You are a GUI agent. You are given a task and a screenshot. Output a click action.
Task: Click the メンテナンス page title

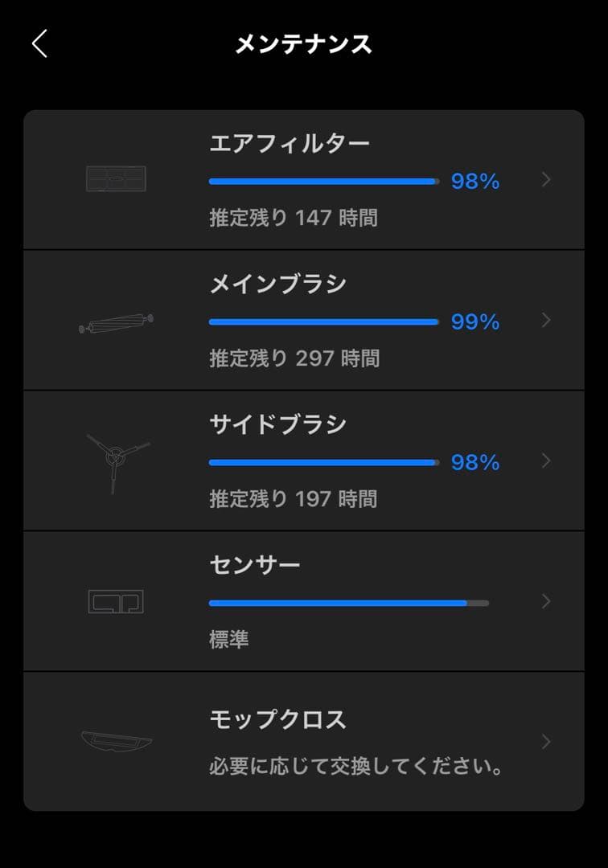click(303, 44)
